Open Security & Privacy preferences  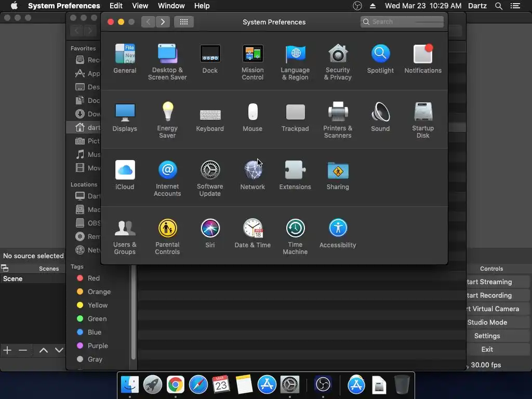pos(338,62)
